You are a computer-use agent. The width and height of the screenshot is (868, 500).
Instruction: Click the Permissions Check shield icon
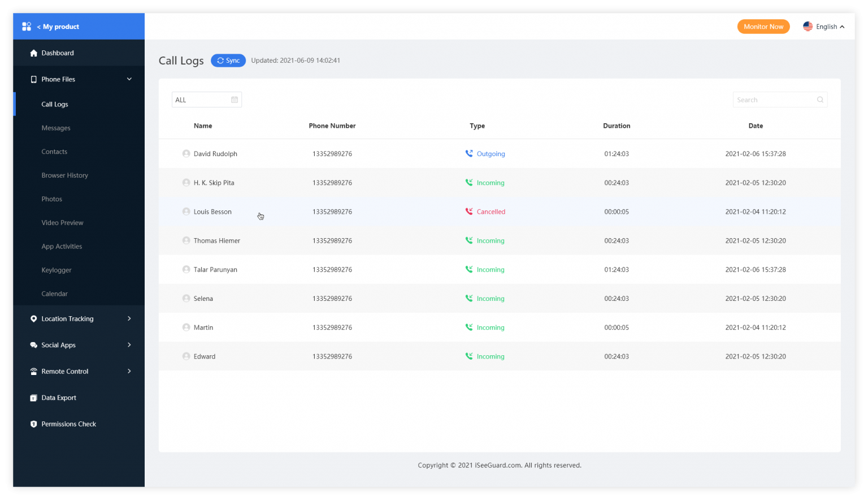coord(34,424)
